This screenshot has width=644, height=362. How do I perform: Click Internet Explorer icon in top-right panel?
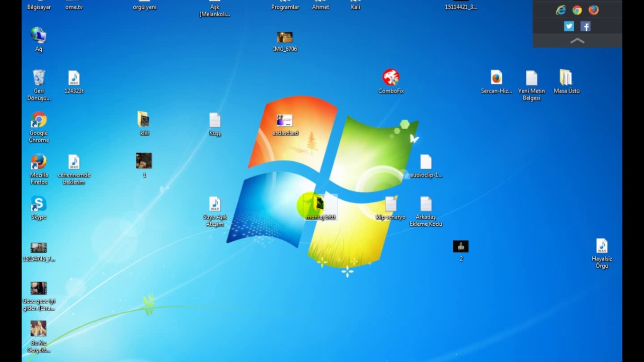click(560, 10)
